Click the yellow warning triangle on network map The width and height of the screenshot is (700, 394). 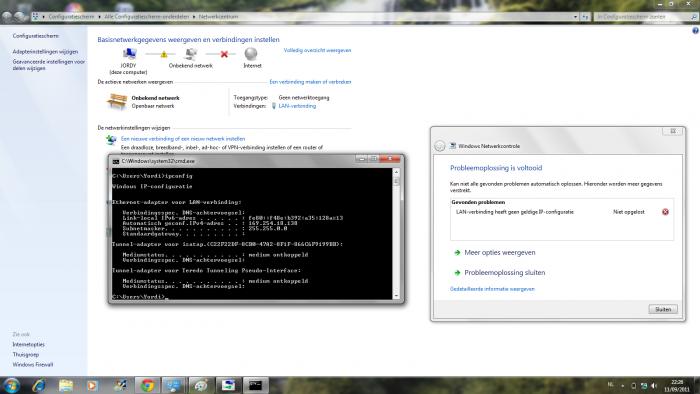[164, 54]
